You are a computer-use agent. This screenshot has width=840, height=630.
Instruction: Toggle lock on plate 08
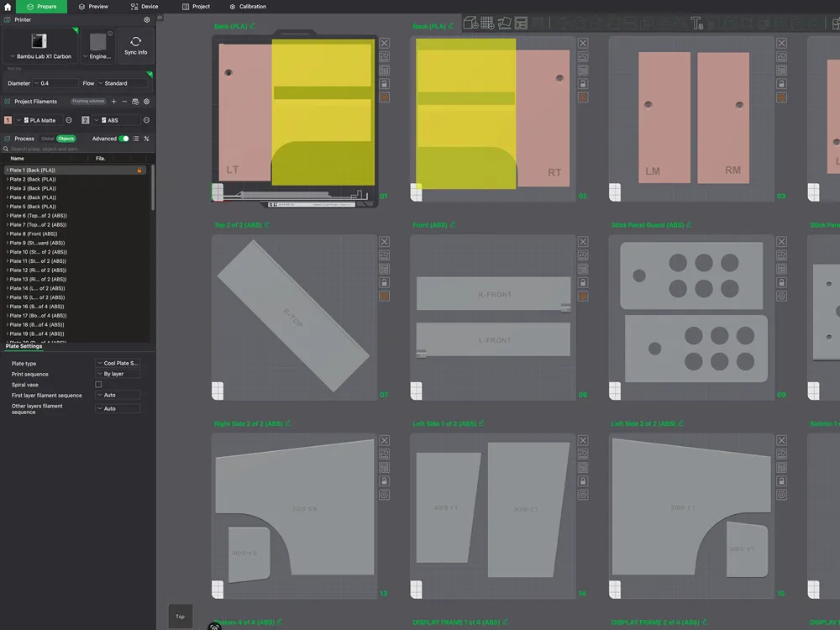583,282
